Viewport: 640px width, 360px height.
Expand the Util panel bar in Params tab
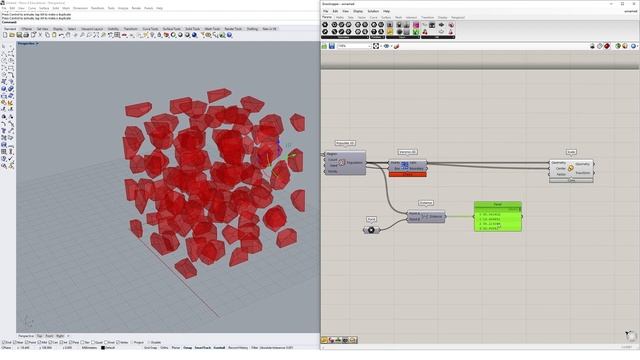[x=438, y=37]
